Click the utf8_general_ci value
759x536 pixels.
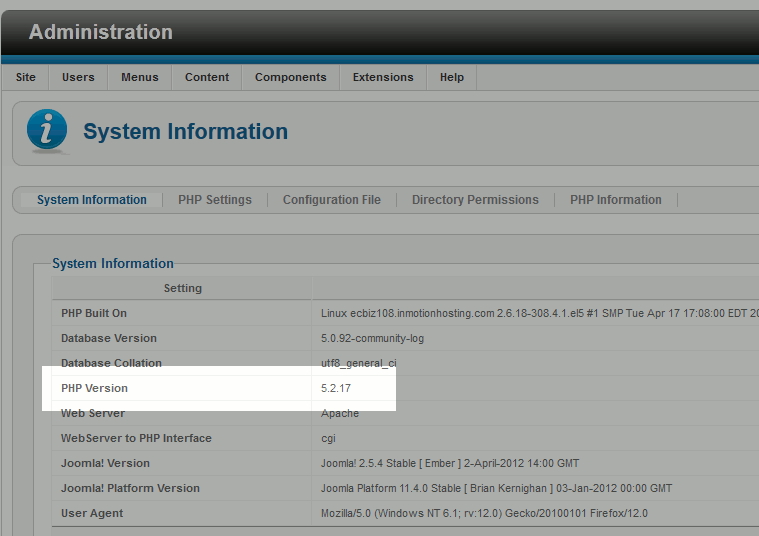pyautogui.click(x=359, y=363)
